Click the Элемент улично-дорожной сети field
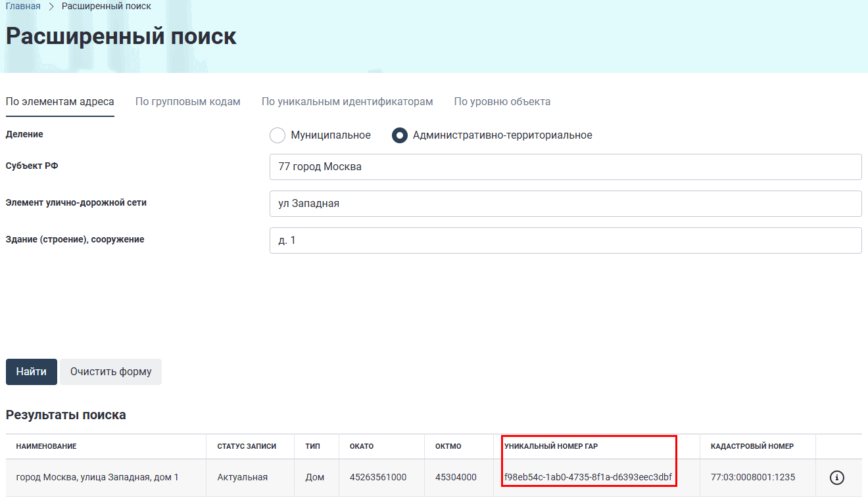Screen dimensions: 868x502 [565, 204]
